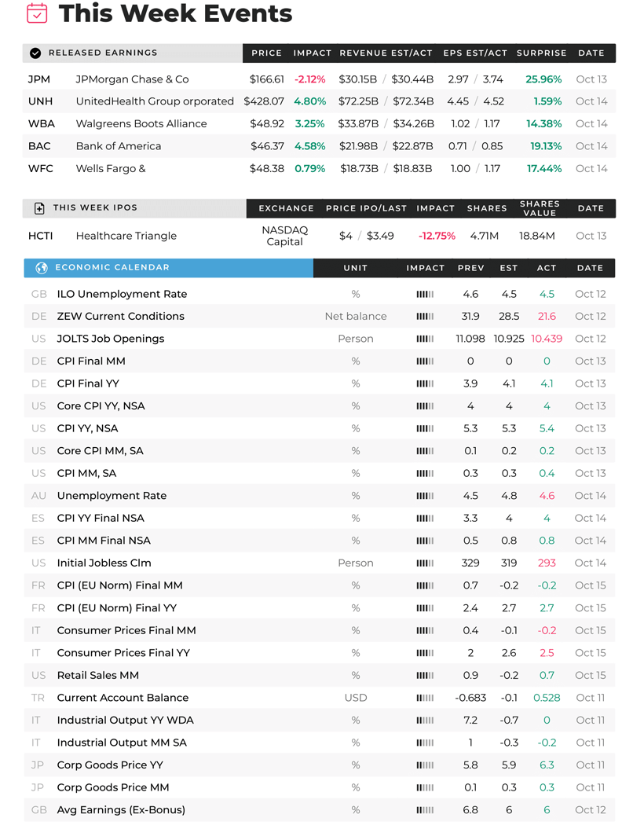Click the PRICE column header in Released Earnings
Image resolution: width=633 pixels, height=840 pixels.
click(267, 53)
